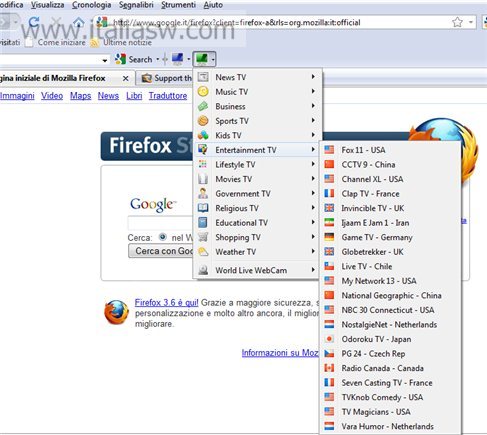This screenshot has height=435, width=487.
Task: Open the Traduttore link
Action: tap(168, 96)
